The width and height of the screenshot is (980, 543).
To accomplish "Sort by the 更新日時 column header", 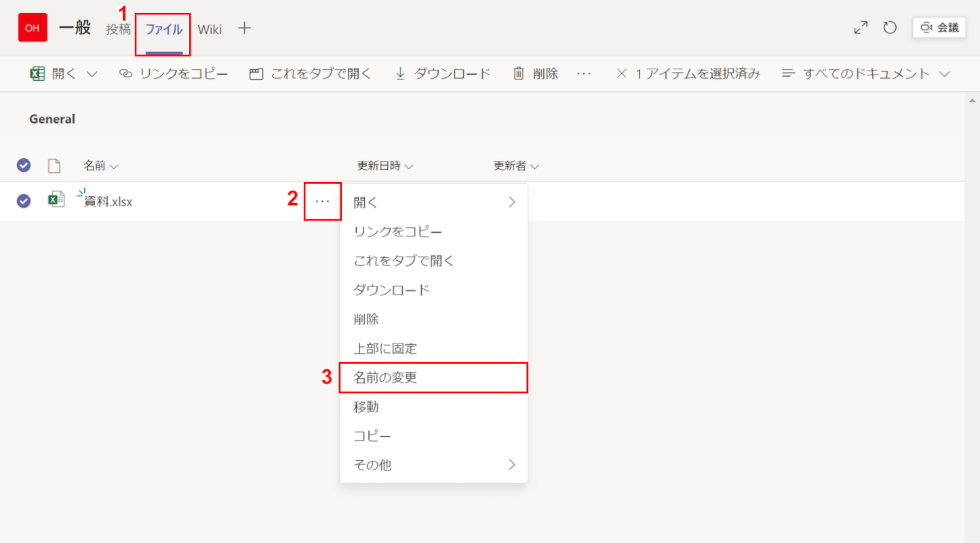I will click(385, 166).
